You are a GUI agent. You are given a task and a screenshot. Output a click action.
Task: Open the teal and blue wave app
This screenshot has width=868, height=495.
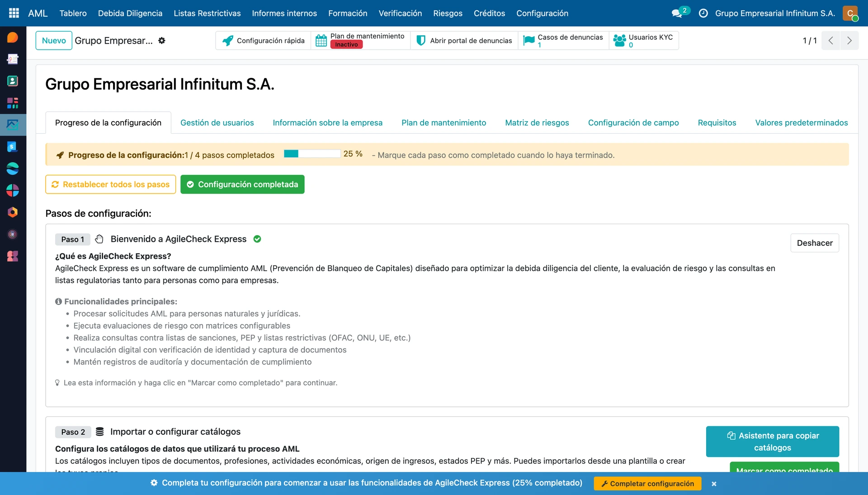(13, 169)
